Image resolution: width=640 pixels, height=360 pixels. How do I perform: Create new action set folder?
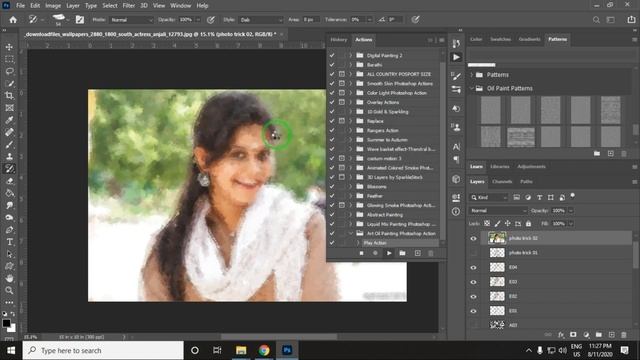(x=402, y=253)
